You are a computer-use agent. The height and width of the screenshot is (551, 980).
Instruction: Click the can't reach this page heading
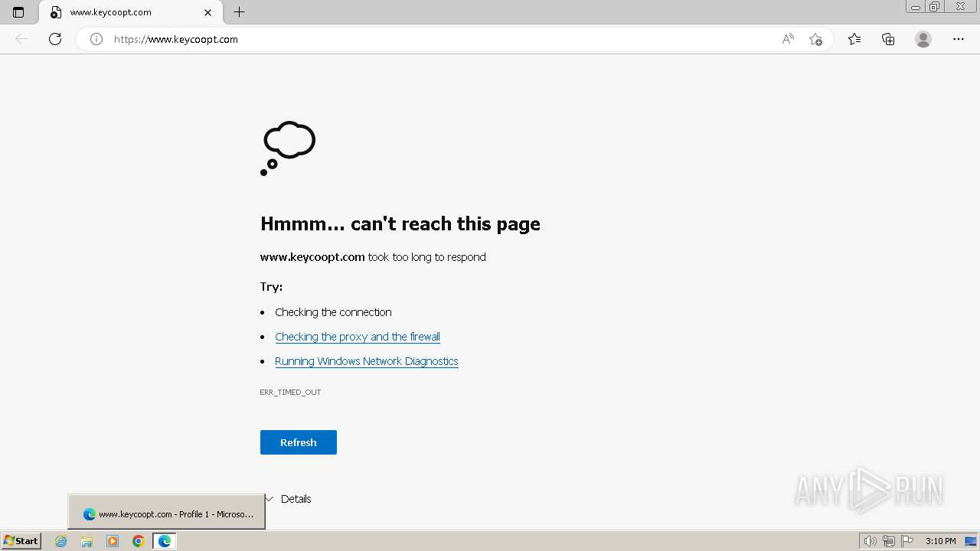coord(400,223)
